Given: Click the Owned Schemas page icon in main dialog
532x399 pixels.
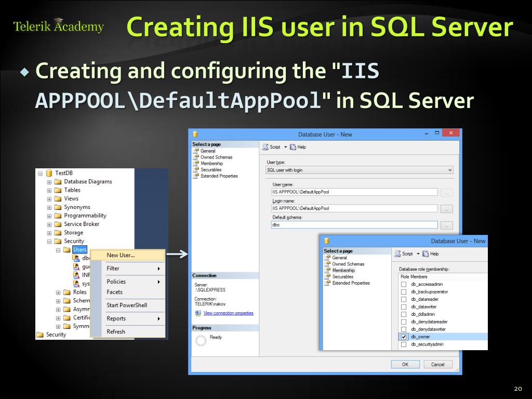Looking at the screenshot, I should pyautogui.click(x=196, y=157).
